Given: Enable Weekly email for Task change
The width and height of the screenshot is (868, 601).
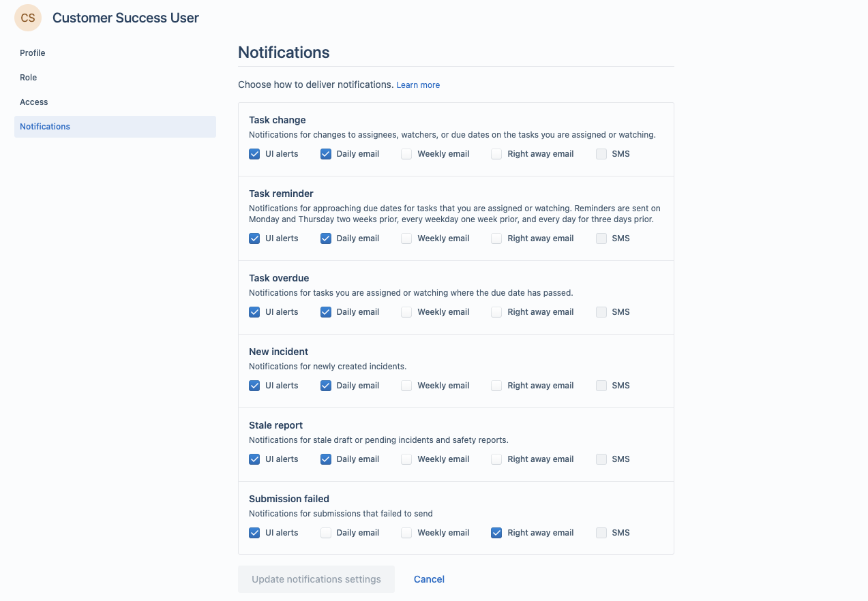Looking at the screenshot, I should click(406, 154).
